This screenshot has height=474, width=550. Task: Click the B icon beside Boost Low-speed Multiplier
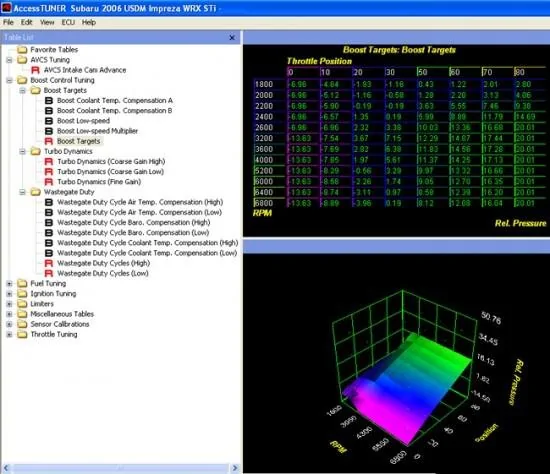[49, 131]
